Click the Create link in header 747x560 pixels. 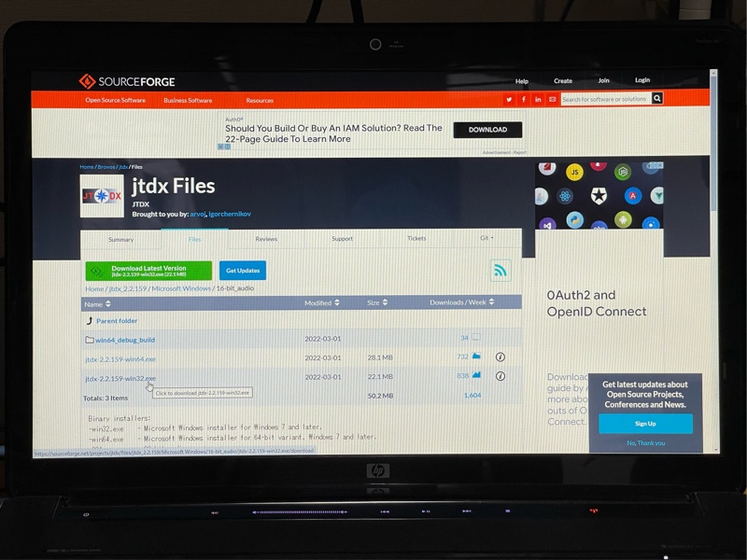coord(563,81)
